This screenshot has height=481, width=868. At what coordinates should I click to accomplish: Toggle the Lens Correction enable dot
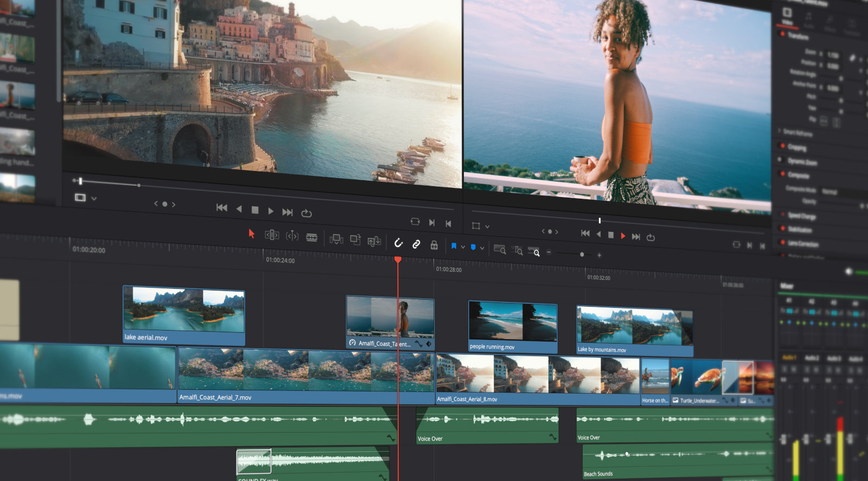pos(782,242)
